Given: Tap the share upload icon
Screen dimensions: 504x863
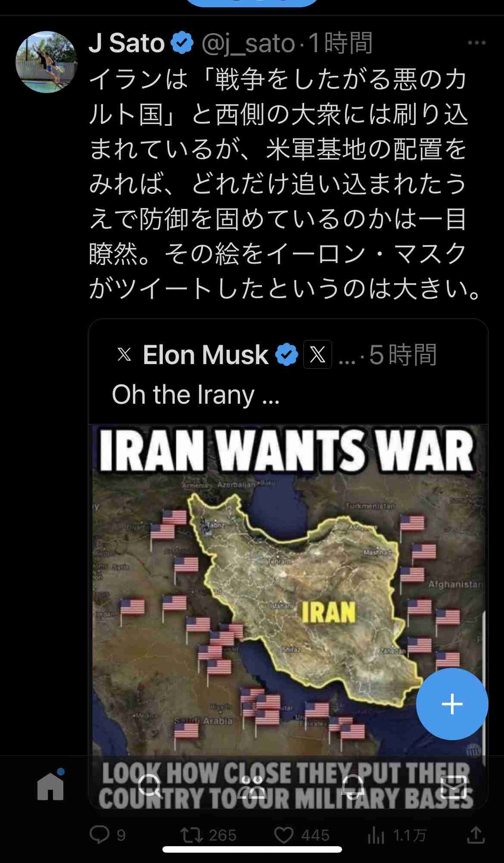Looking at the screenshot, I should (476, 835).
